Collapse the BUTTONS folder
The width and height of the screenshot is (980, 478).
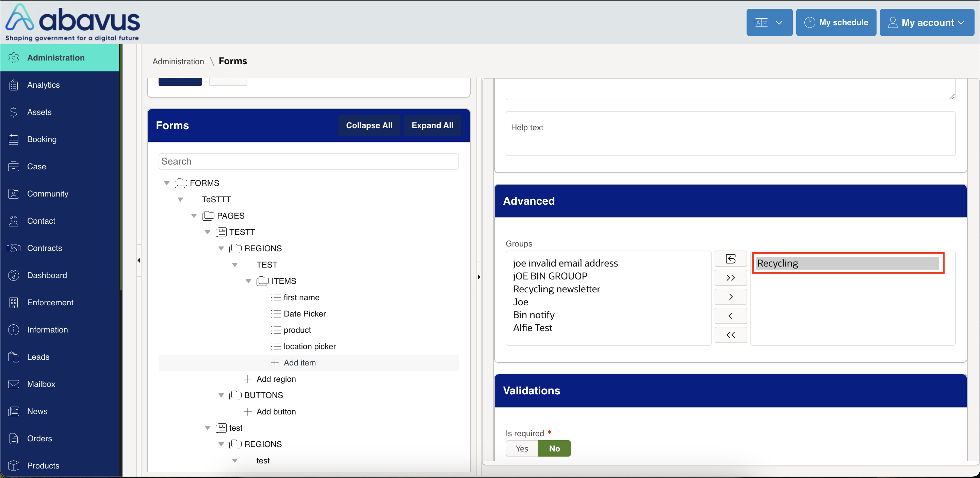221,395
